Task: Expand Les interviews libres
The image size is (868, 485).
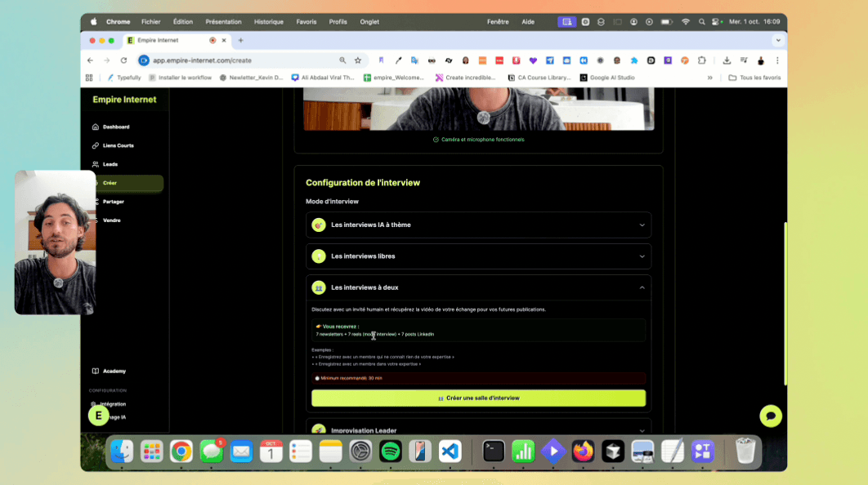Action: (478, 256)
